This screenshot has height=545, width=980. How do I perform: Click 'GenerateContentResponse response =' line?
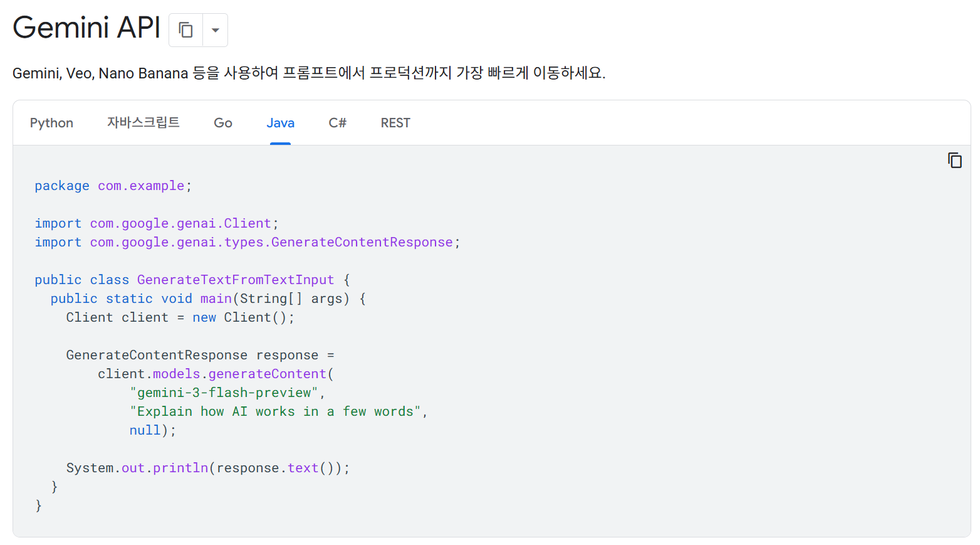click(x=201, y=355)
